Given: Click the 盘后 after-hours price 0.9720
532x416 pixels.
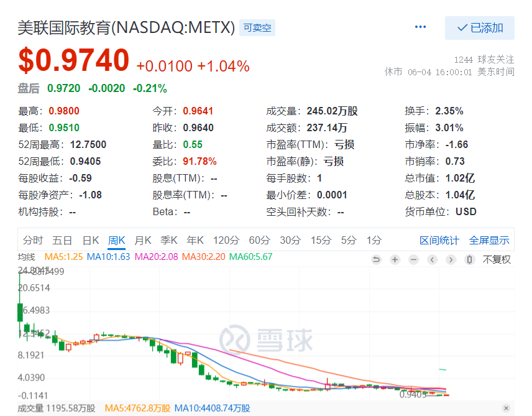Looking at the screenshot, I should point(64,88).
